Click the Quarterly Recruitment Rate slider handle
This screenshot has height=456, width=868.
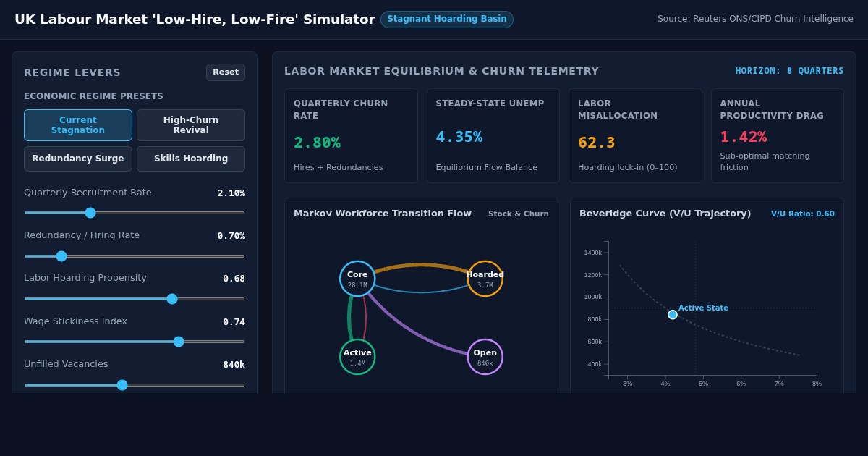90,213
